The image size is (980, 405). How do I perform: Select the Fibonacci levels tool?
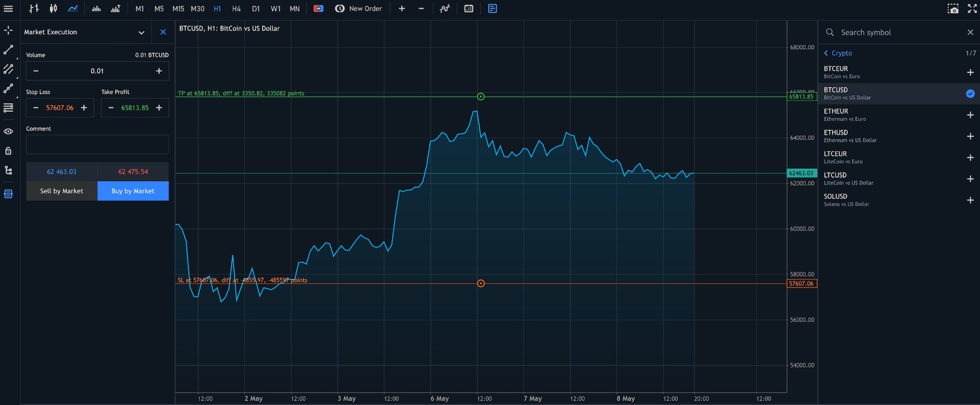[9, 108]
